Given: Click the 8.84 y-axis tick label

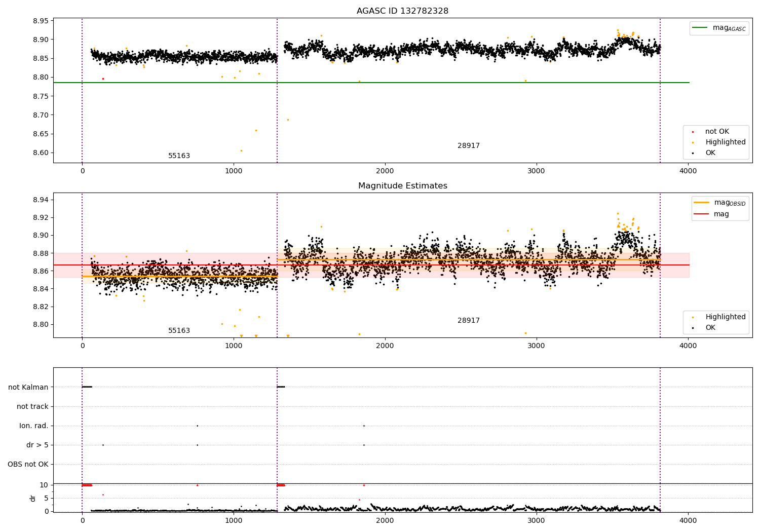Looking at the screenshot, I should coord(41,289).
